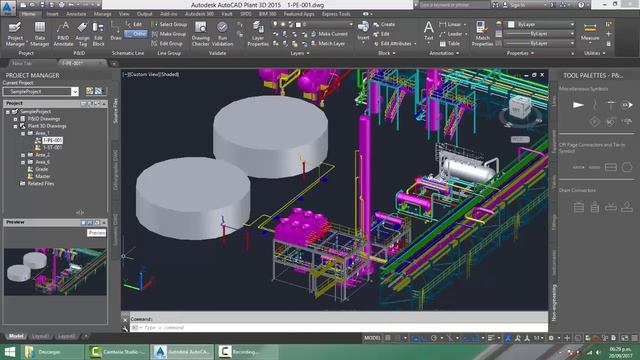Click the project preview thumbnail
The height and width of the screenshot is (360, 640).
[55, 272]
